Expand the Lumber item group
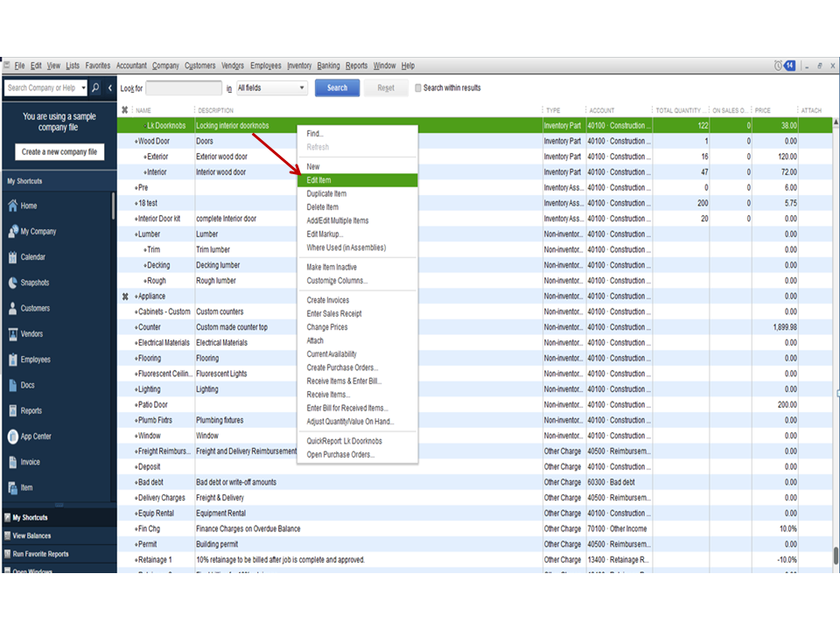 [x=136, y=234]
